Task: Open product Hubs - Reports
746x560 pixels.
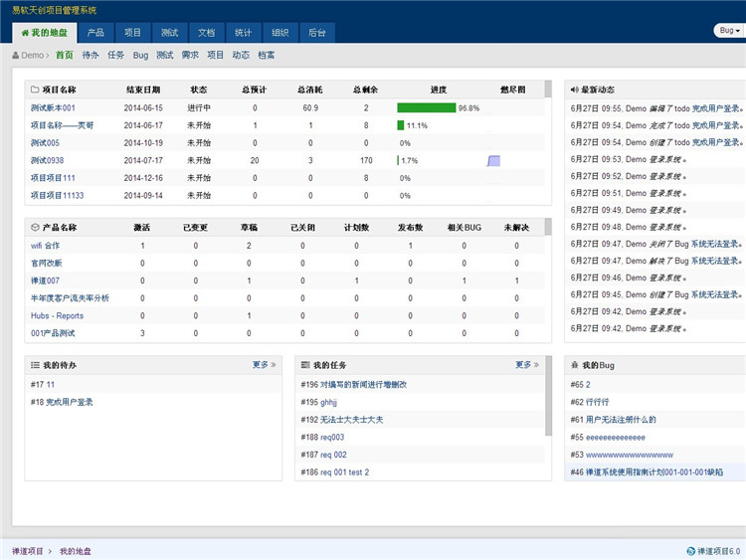Action: point(57,316)
